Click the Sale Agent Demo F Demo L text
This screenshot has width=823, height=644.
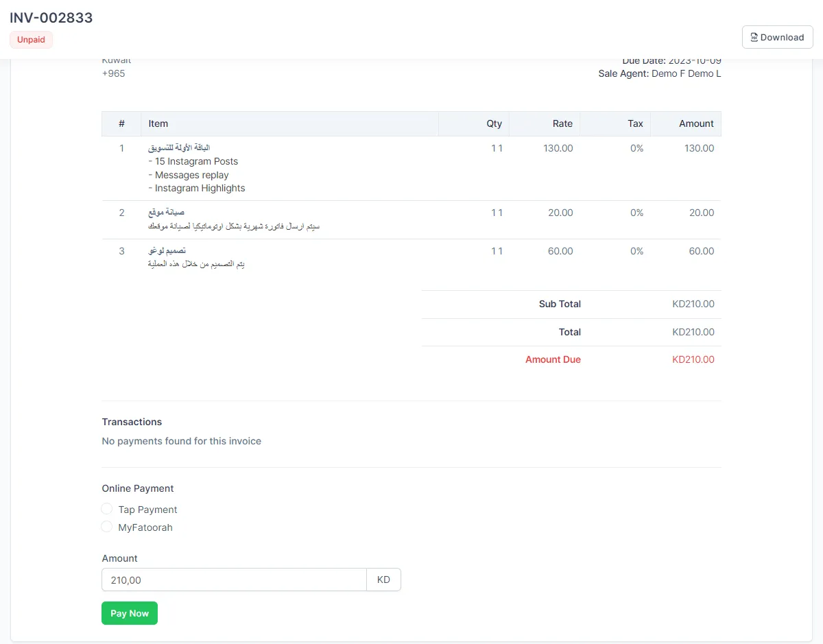point(660,73)
